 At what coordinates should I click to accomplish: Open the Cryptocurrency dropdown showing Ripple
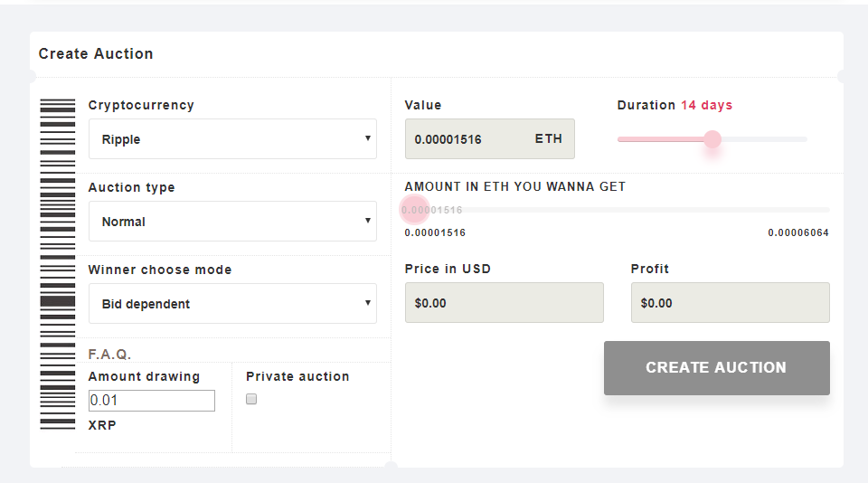coord(232,139)
